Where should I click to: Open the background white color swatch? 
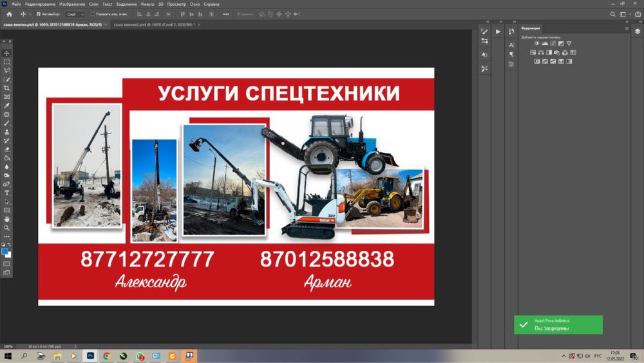pyautogui.click(x=9, y=255)
